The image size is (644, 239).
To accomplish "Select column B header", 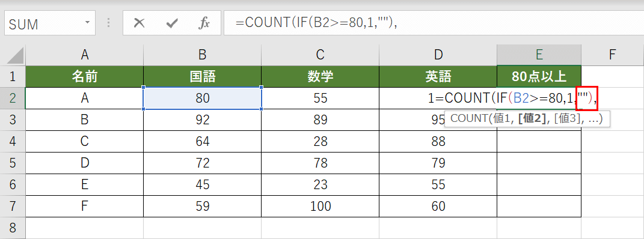I will click(202, 55).
